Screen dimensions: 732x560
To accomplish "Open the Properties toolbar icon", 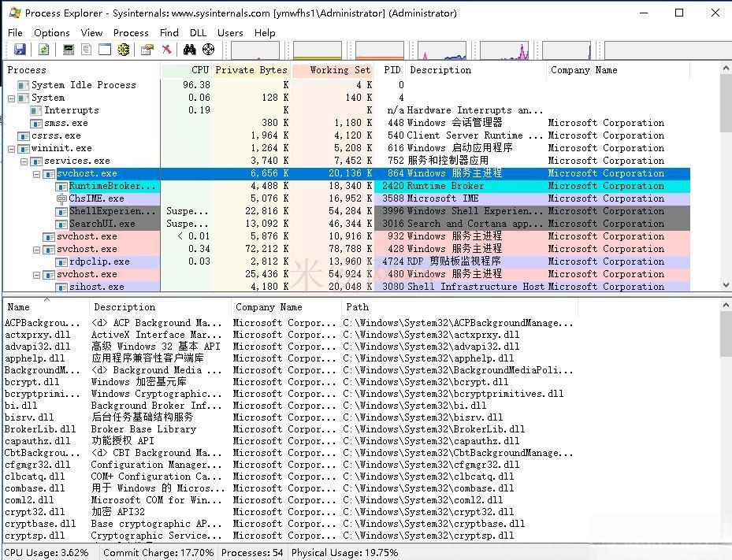I will [147, 49].
